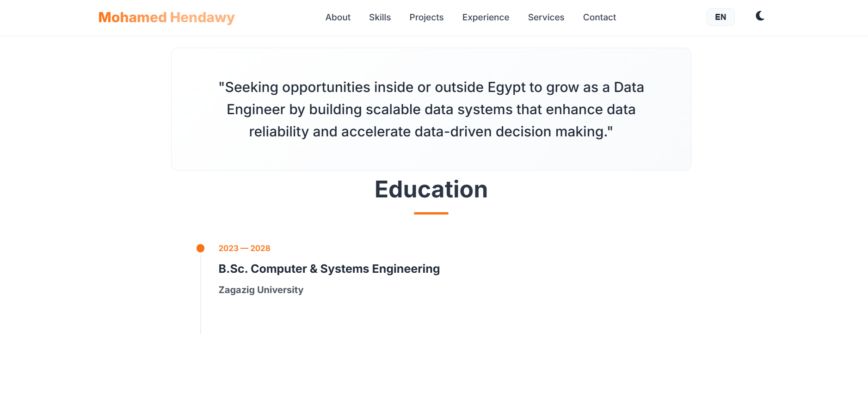This screenshot has width=868, height=417.
Task: Click the Zagazig University text
Action: pyautogui.click(x=261, y=290)
